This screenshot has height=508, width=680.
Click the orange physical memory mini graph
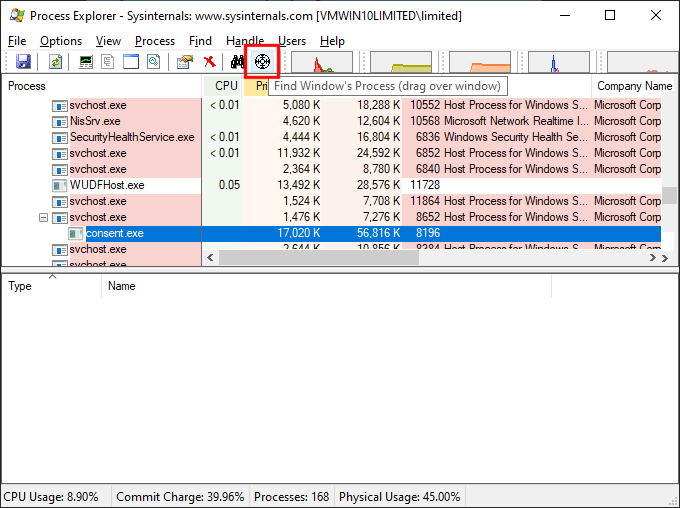480,62
